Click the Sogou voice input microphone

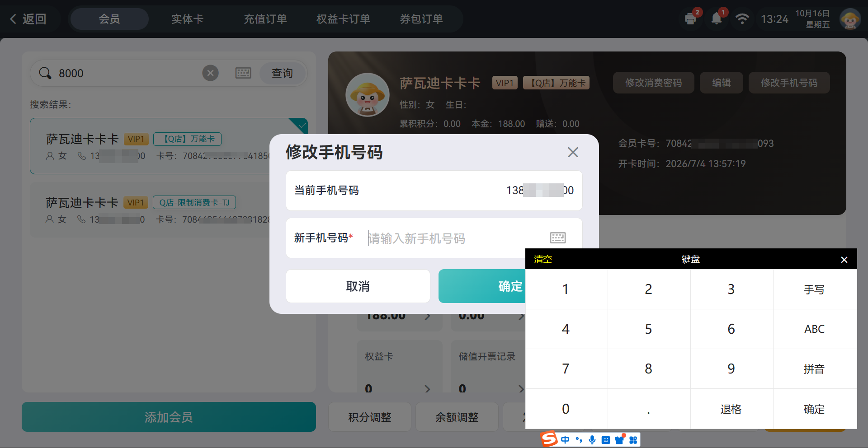tap(592, 440)
